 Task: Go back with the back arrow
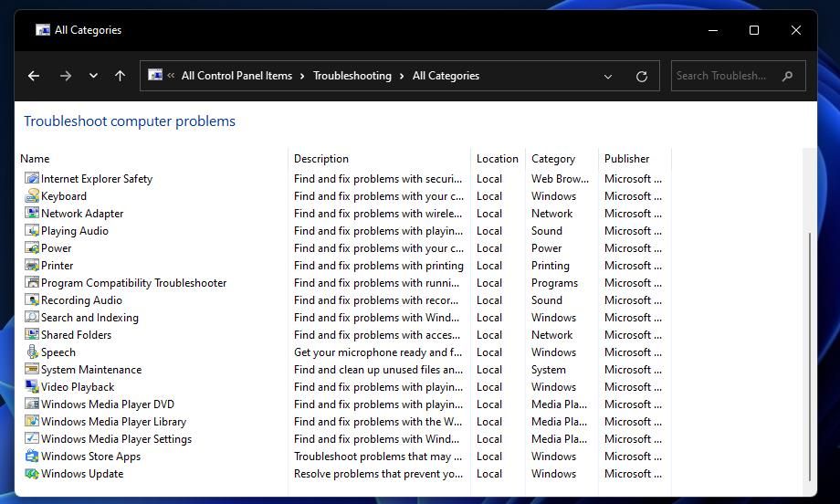pyautogui.click(x=34, y=76)
